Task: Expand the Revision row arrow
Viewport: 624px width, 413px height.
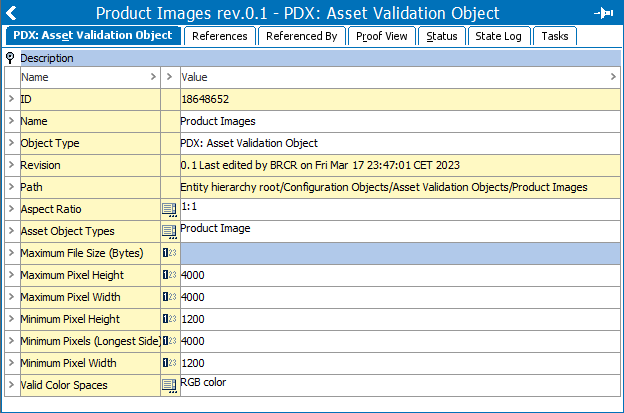Action: [10, 165]
